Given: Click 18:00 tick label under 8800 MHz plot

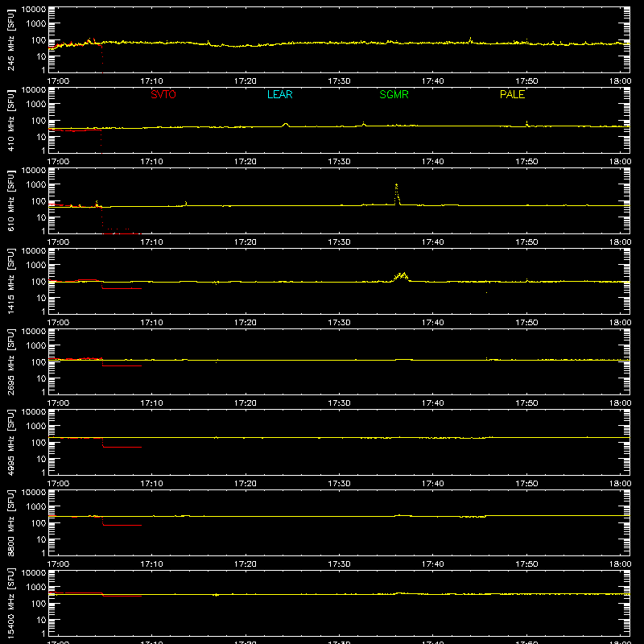Looking at the screenshot, I should [x=620, y=564].
